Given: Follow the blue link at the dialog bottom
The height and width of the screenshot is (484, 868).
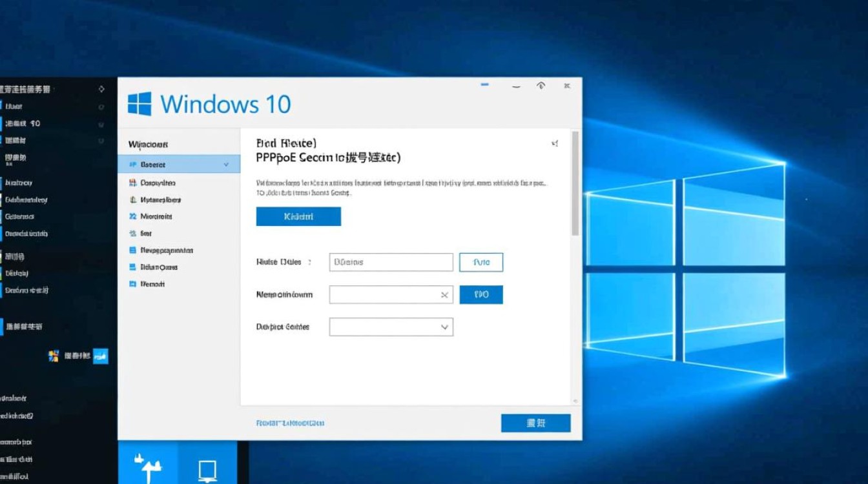Looking at the screenshot, I should coord(290,423).
